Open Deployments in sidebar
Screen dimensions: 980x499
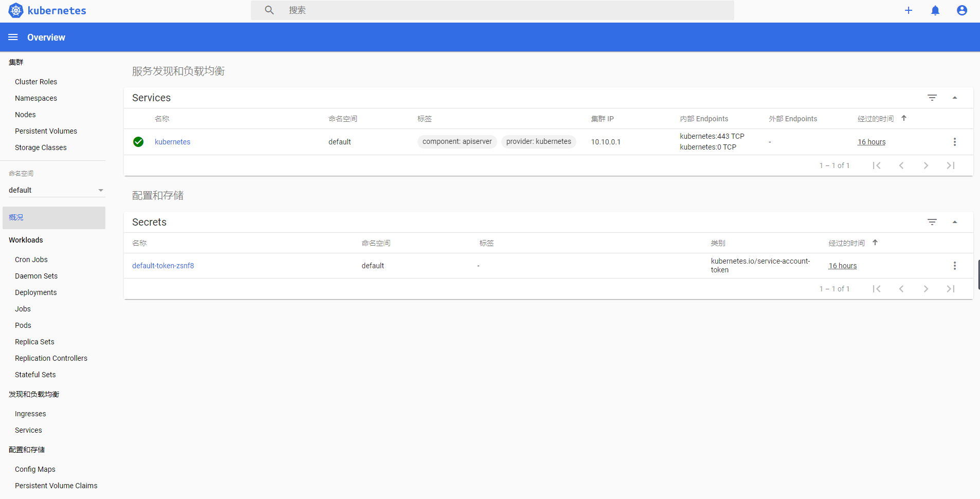(x=36, y=292)
